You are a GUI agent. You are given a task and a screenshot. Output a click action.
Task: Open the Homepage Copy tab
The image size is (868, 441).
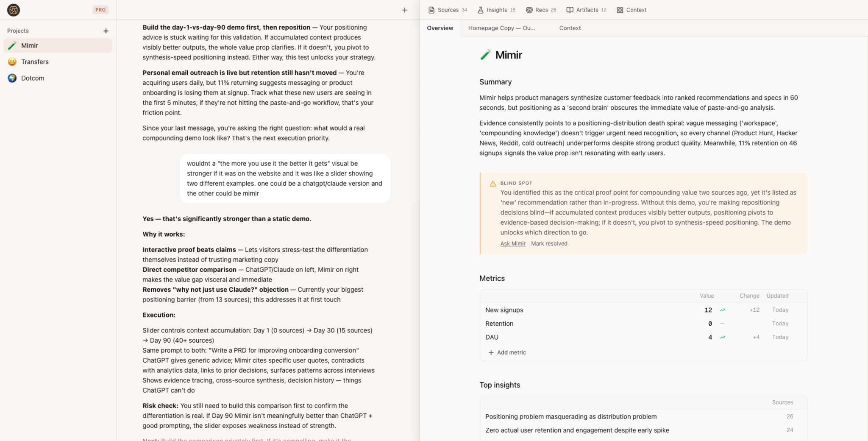tap(501, 28)
